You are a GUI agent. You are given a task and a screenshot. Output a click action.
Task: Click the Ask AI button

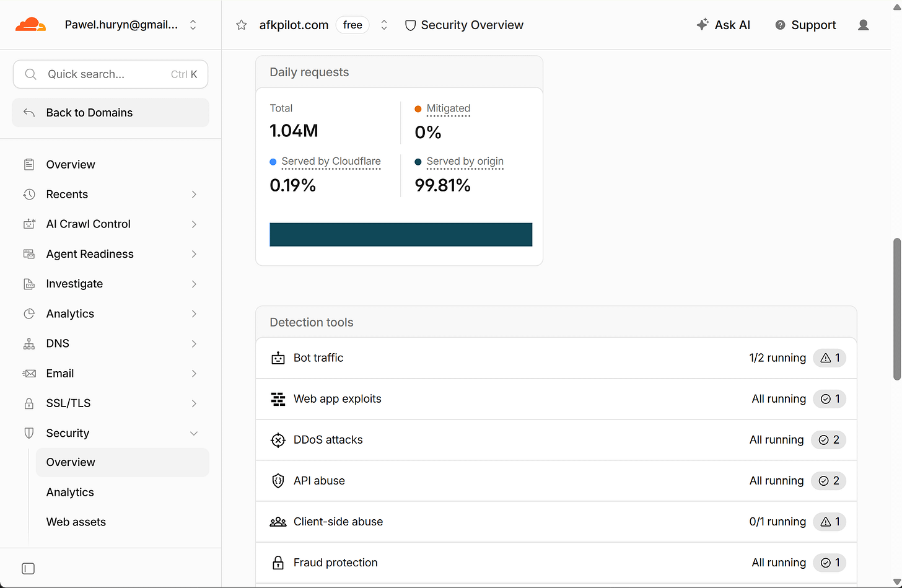coord(723,25)
